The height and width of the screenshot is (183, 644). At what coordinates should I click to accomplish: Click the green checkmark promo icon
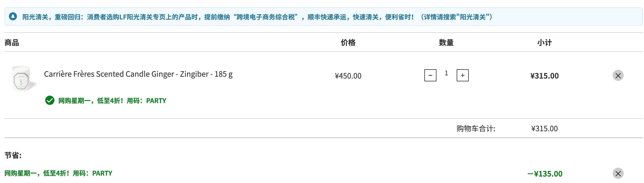click(50, 100)
